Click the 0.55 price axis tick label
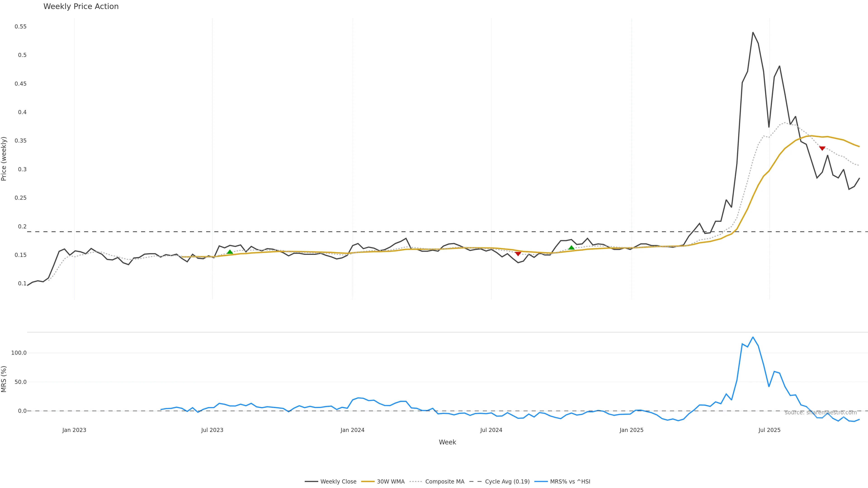Viewport: 868px width, 488px height. (x=21, y=27)
